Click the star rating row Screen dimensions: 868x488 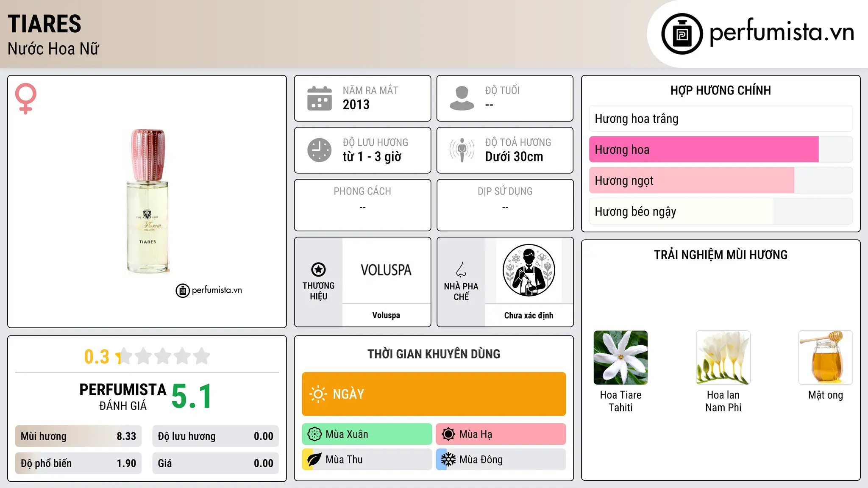pyautogui.click(x=163, y=356)
